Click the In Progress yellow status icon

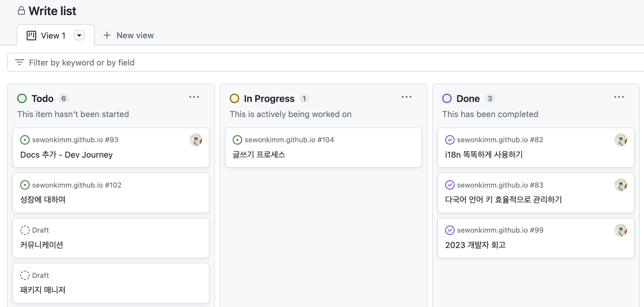pos(234,98)
